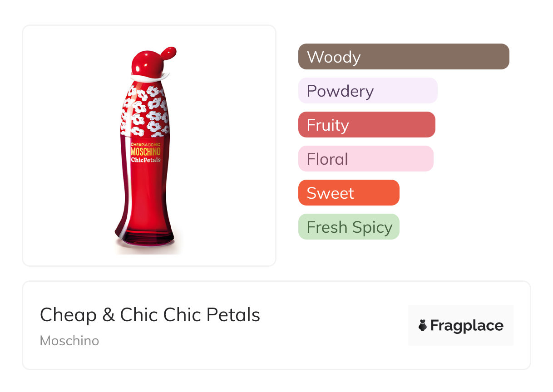Click the Fragplace perfume bottle logo icon
The width and height of the screenshot is (553, 392).
pyautogui.click(x=423, y=325)
